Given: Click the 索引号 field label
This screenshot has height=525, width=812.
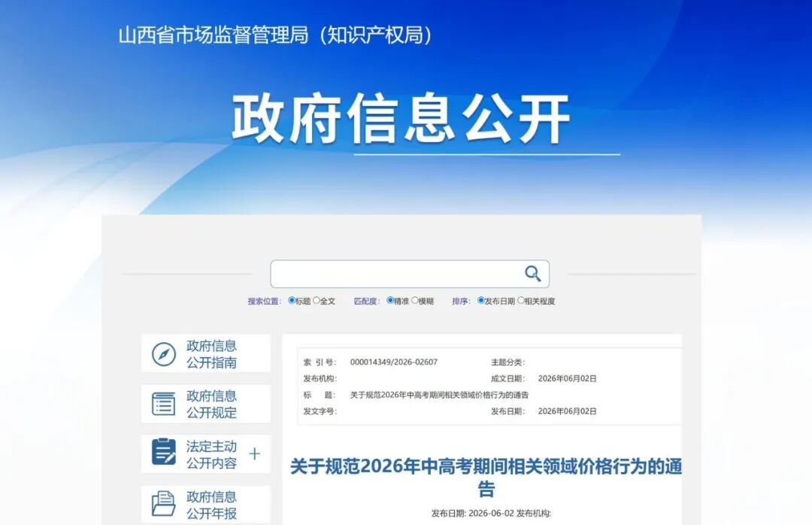Looking at the screenshot, I should [x=320, y=363].
